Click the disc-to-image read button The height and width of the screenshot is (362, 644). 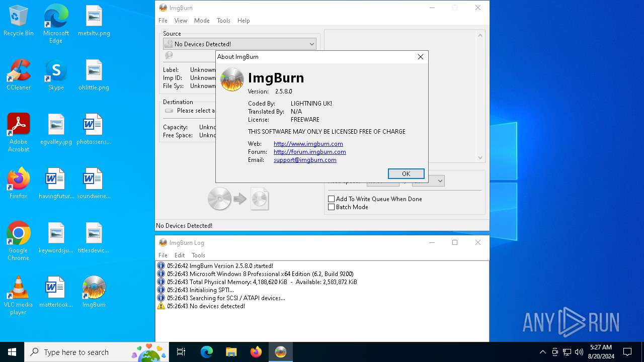238,199
